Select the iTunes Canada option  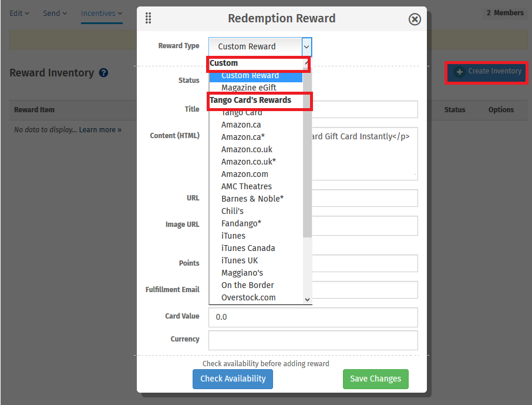pos(248,248)
